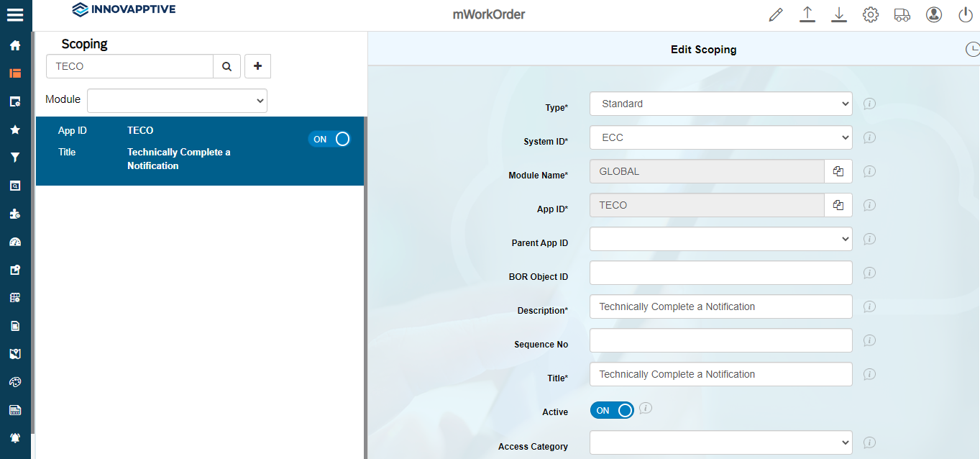Click into the Sequence No field
The height and width of the screenshot is (459, 980).
pyautogui.click(x=720, y=340)
